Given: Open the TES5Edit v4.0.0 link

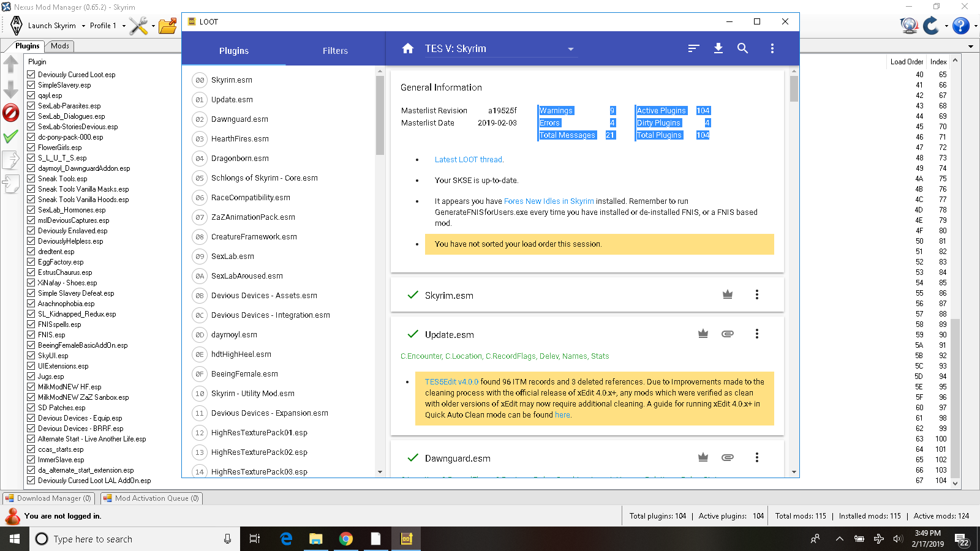Looking at the screenshot, I should [x=451, y=382].
